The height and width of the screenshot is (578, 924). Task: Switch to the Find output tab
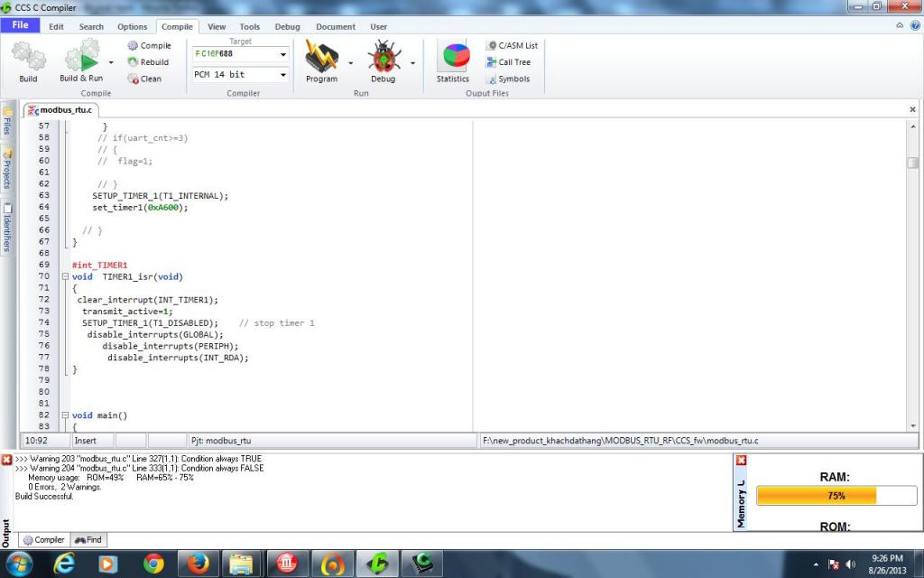pos(88,540)
